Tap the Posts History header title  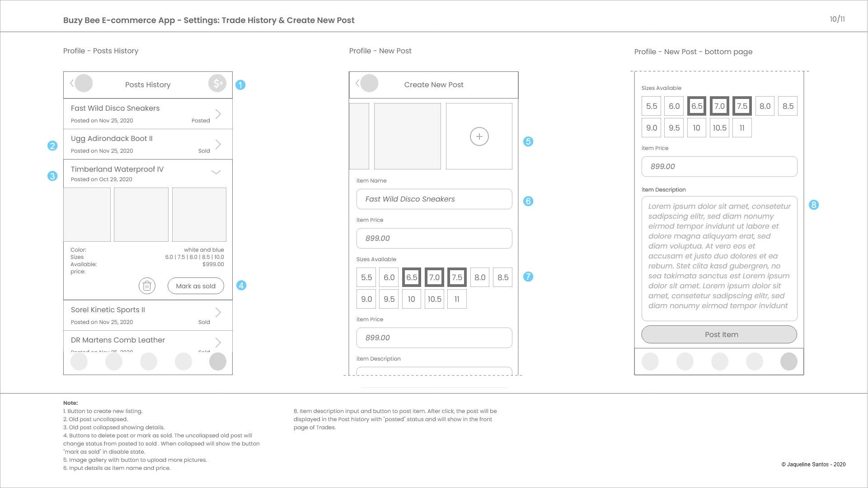click(x=148, y=85)
